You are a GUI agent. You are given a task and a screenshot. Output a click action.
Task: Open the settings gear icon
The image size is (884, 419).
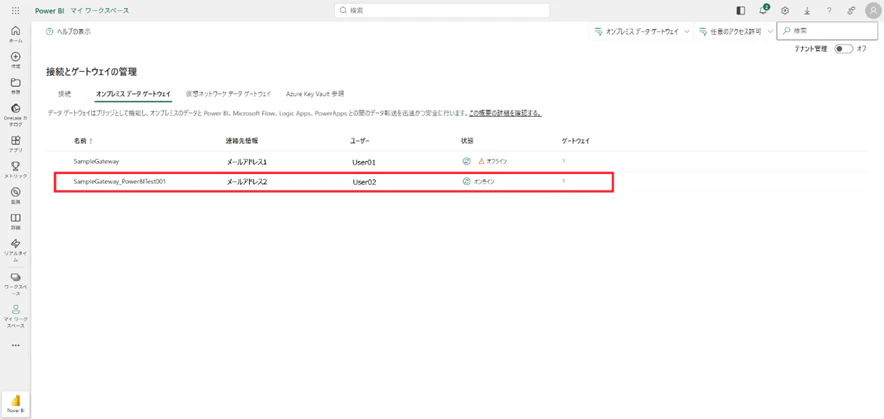pyautogui.click(x=785, y=11)
